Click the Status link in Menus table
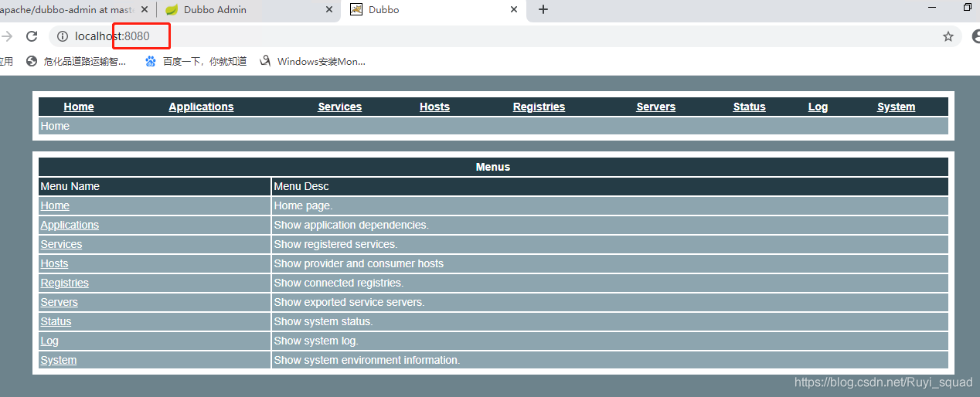Viewport: 980px width, 397px height. pos(56,321)
